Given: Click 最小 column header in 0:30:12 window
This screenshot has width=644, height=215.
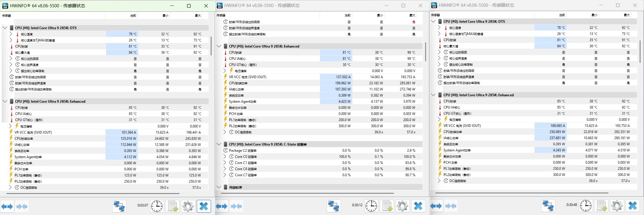Looking at the screenshot, I should pos(368,15).
